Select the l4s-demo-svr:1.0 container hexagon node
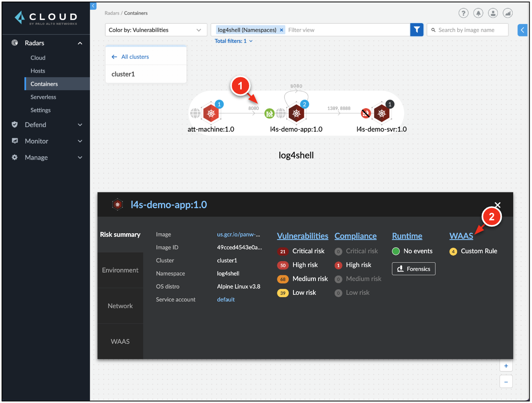 (381, 113)
